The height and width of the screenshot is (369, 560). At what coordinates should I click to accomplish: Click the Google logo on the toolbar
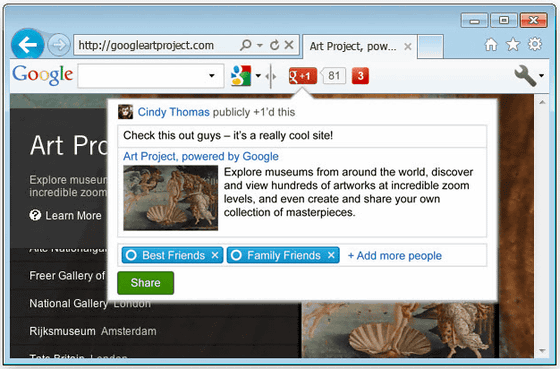(x=42, y=75)
